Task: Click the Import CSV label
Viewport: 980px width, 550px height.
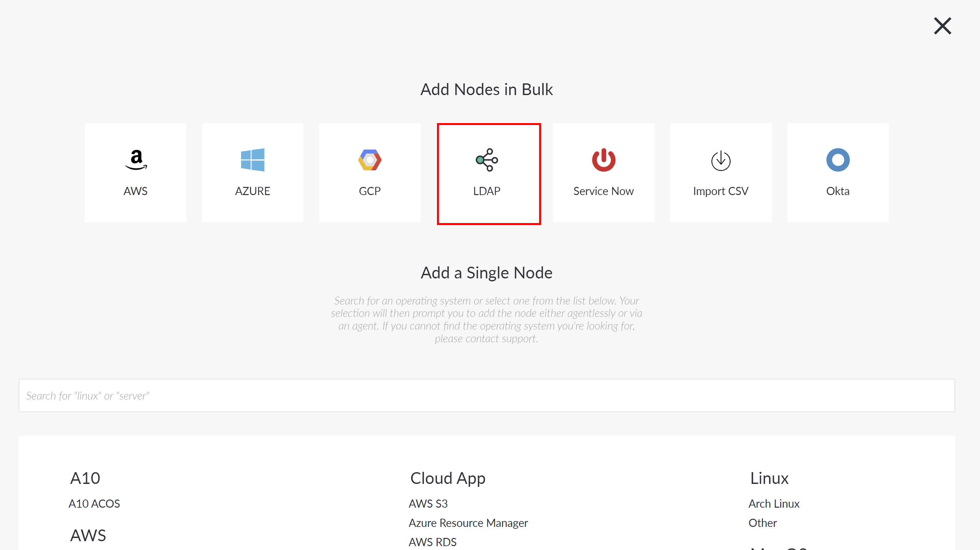Action: point(721,191)
